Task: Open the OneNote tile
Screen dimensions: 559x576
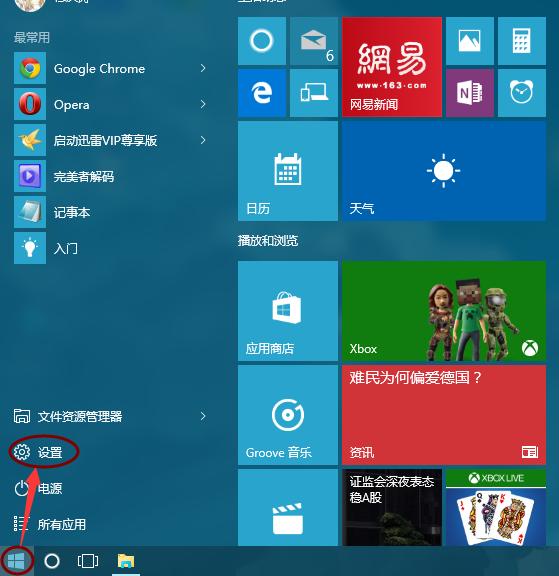Action: tap(470, 93)
